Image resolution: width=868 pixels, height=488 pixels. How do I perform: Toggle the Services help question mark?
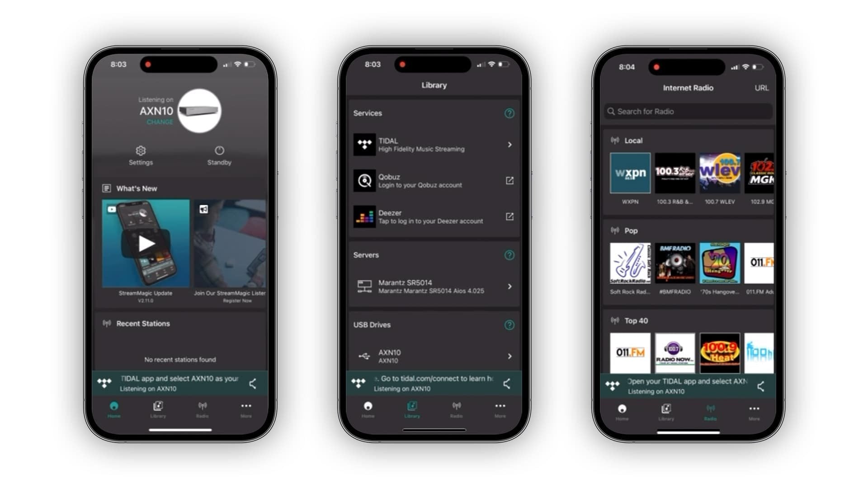[x=510, y=113]
